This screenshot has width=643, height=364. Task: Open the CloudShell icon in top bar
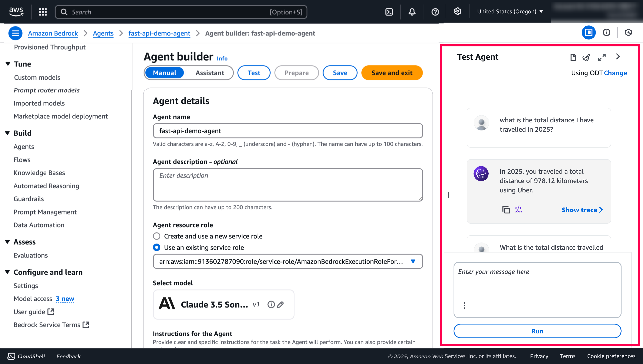pos(389,12)
